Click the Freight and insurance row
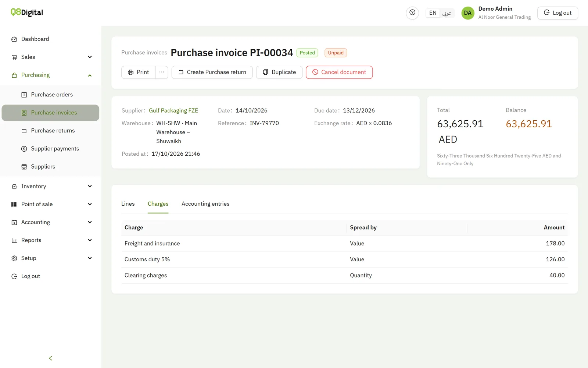The image size is (588, 368). [x=344, y=244]
